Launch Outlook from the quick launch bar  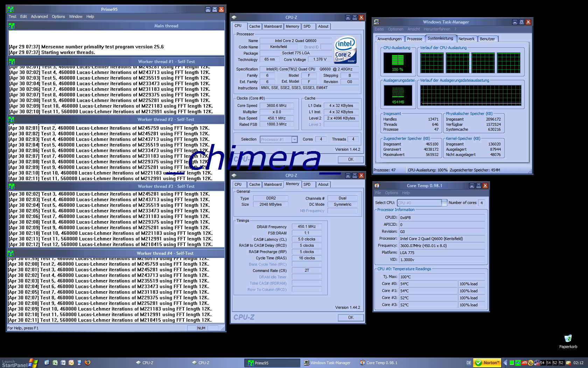point(71,363)
